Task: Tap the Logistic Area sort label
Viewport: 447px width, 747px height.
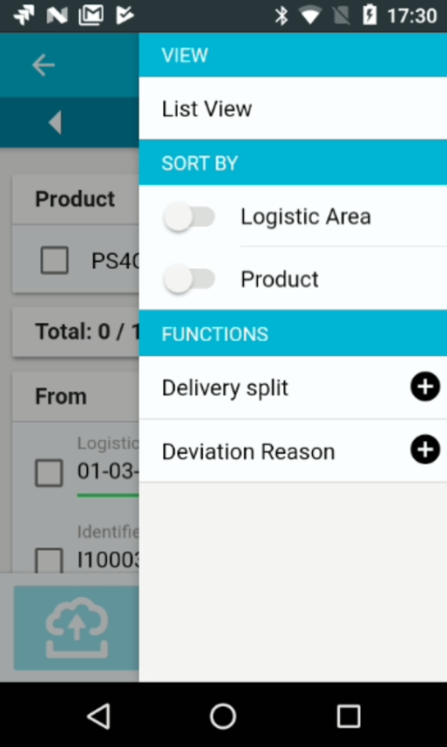Action: tap(305, 217)
